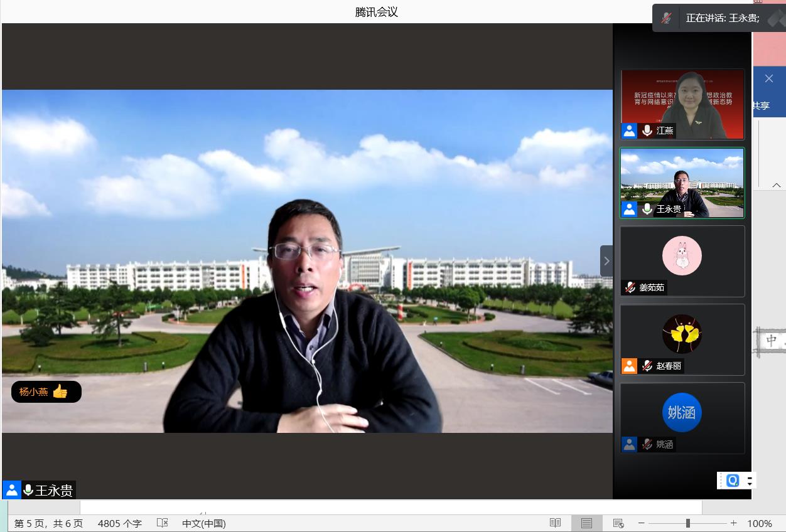The height and width of the screenshot is (532, 786).
Task: Click the blue Q floating toolbar icon
Action: coord(733,481)
